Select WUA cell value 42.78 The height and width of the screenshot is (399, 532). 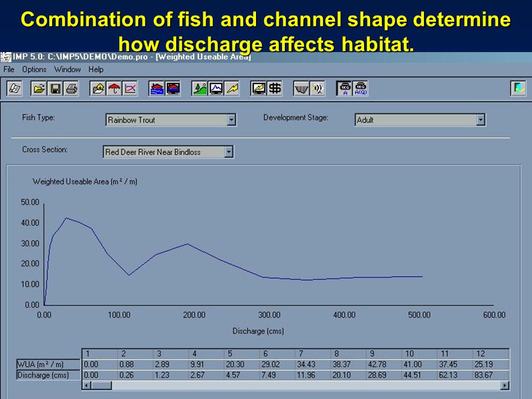(383, 365)
